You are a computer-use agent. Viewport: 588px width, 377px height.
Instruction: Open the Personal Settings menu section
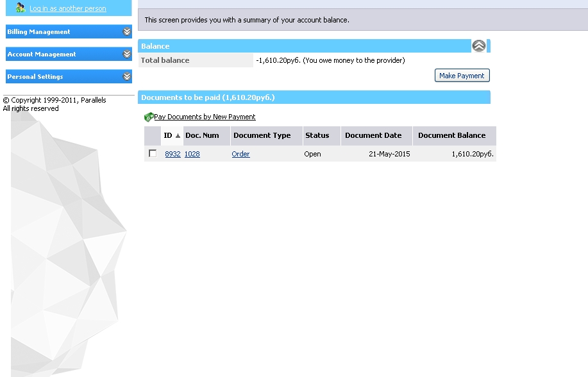pos(69,76)
